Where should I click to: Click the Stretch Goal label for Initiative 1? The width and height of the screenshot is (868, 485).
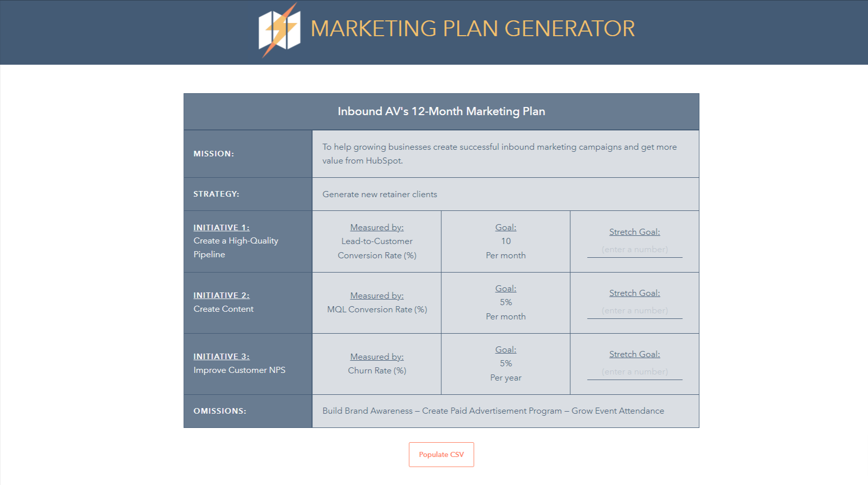click(635, 232)
